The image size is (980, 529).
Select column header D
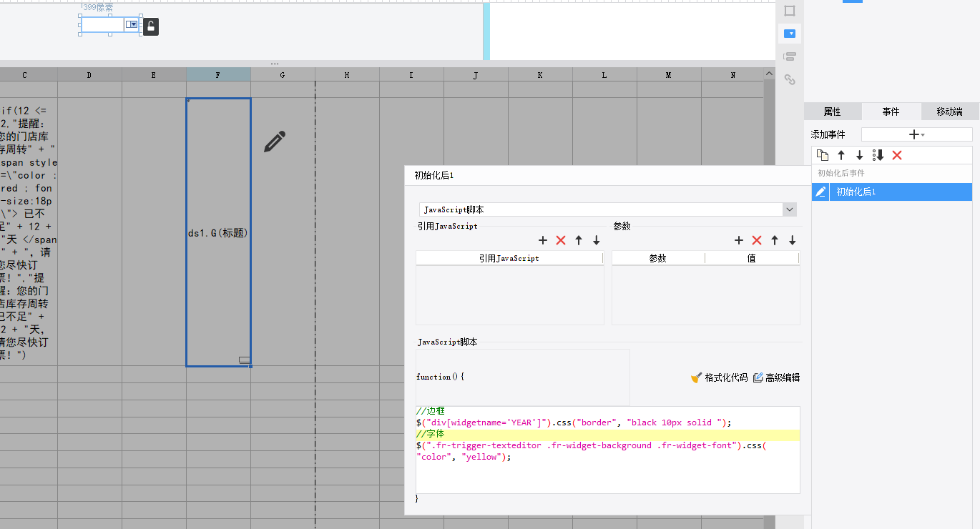pyautogui.click(x=89, y=74)
